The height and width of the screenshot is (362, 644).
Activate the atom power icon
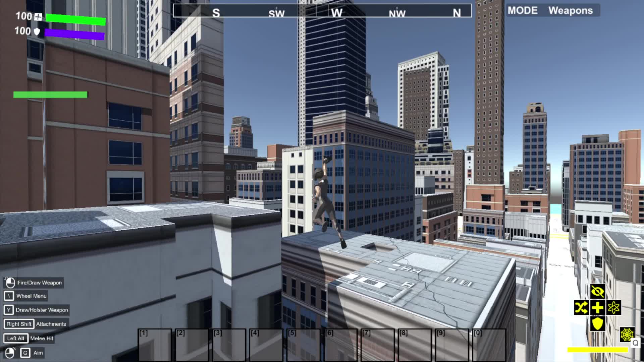point(614,307)
